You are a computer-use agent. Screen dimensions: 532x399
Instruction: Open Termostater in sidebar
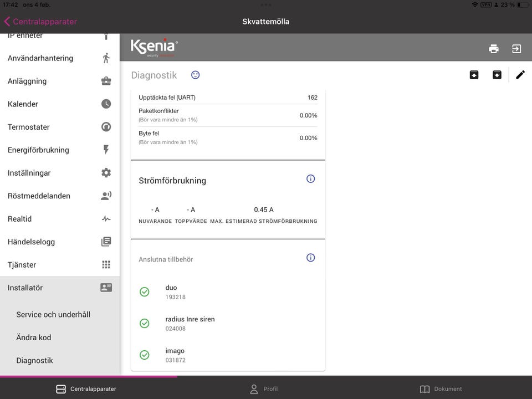[x=59, y=127]
